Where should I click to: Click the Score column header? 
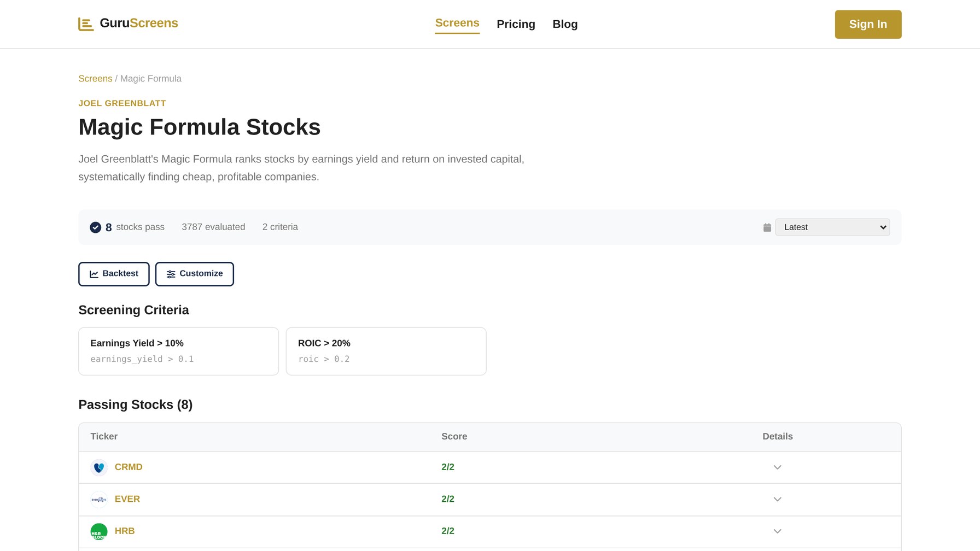(x=454, y=436)
